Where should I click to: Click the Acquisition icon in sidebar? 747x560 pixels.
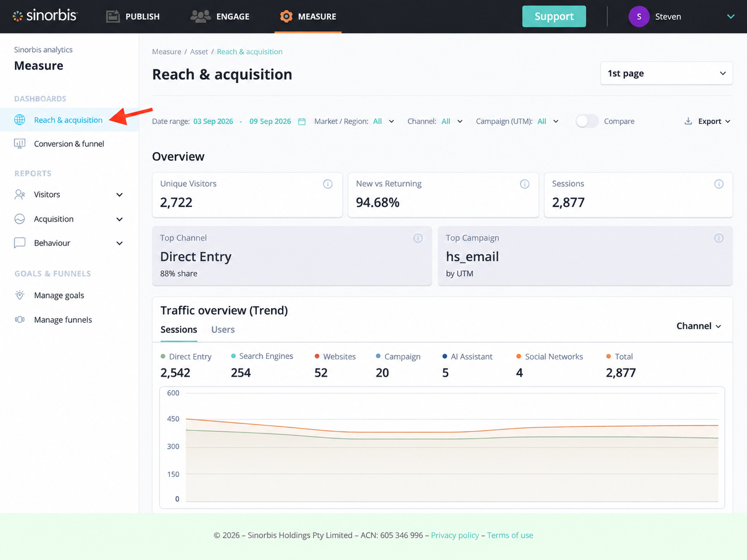pyautogui.click(x=20, y=219)
